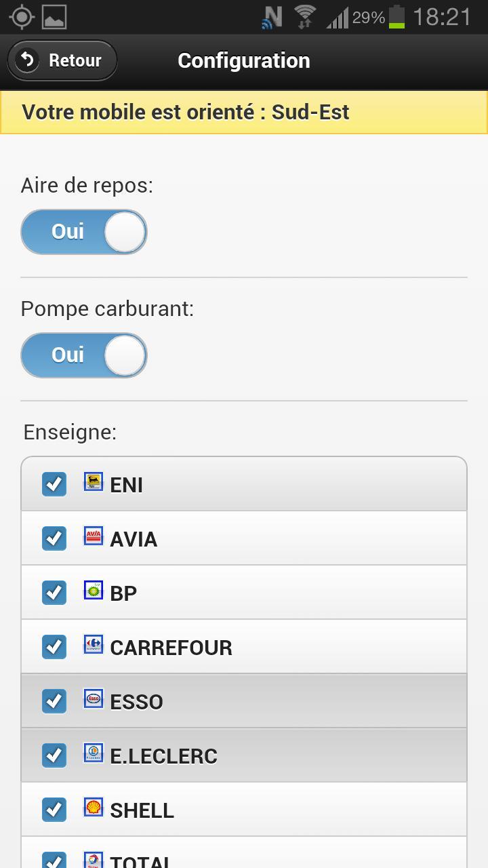Tap the BP brand logo icon
Screen dimensions: 488x868
point(94,591)
